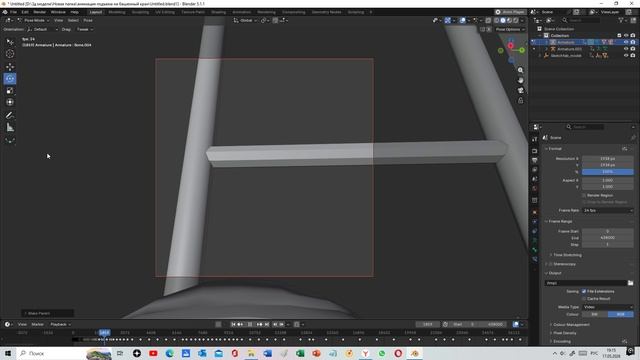
Task: Open the Frame Rate 24 fps dropdown
Action: [608, 210]
